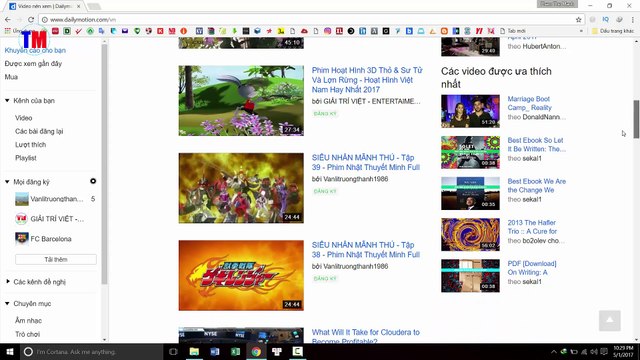The height and width of the screenshot is (360, 640).
Task: Open the Windows Start menu
Action: [10, 351]
